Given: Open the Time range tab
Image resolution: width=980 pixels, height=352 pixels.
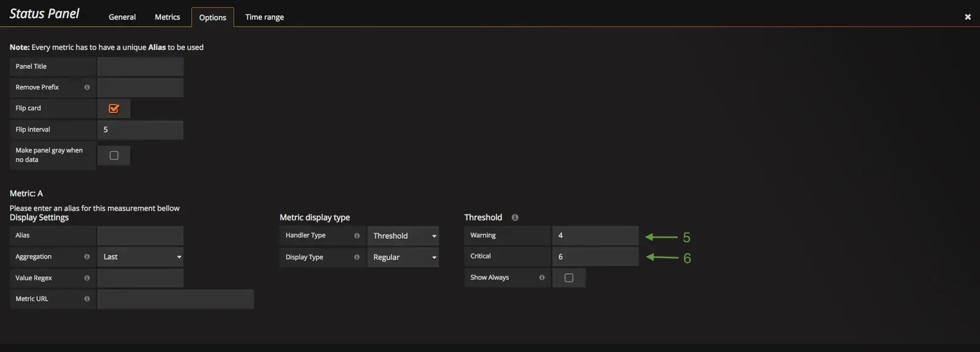Looking at the screenshot, I should tap(265, 17).
